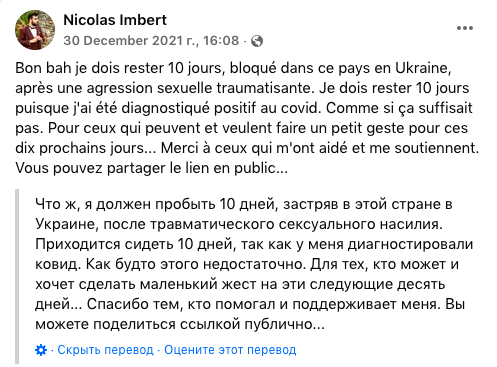497x367 pixels.
Task: Open the post options three-dots menu
Action: [x=465, y=28]
